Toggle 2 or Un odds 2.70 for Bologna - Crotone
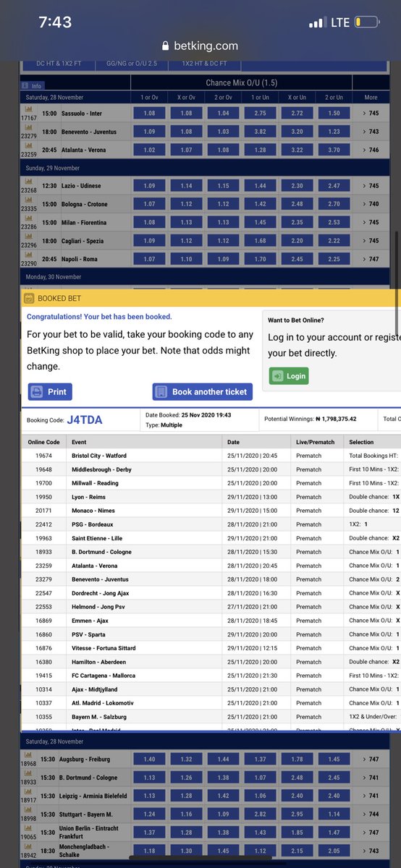 click(x=334, y=204)
